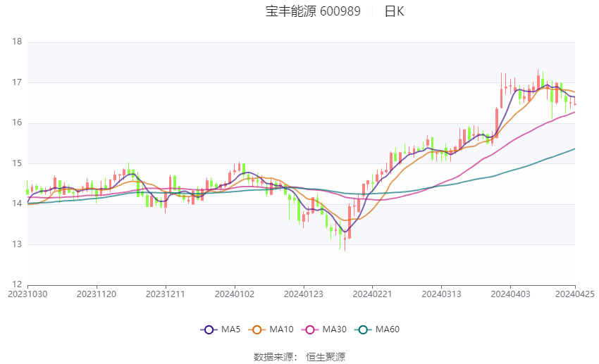Click the 日K label in title

coord(394,11)
